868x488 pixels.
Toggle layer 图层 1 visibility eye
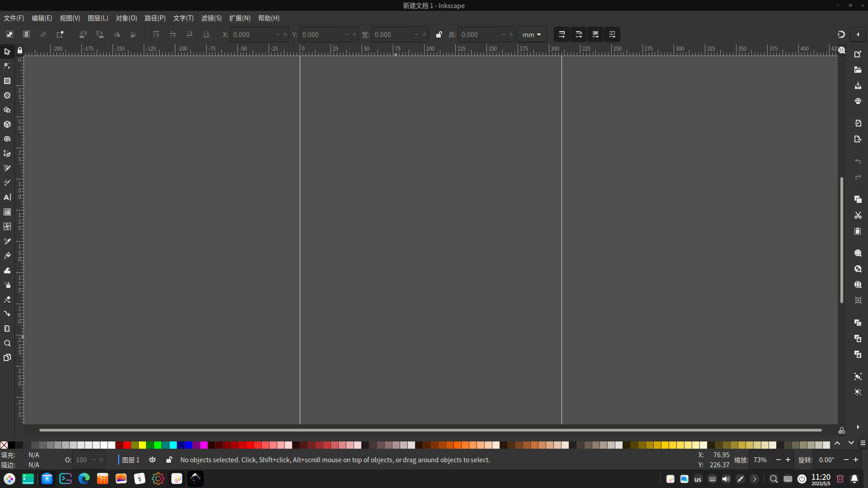(x=152, y=460)
